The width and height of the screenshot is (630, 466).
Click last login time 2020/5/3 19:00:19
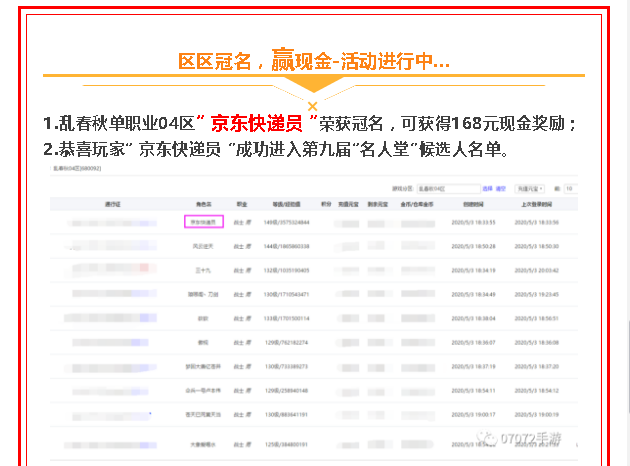click(x=537, y=415)
